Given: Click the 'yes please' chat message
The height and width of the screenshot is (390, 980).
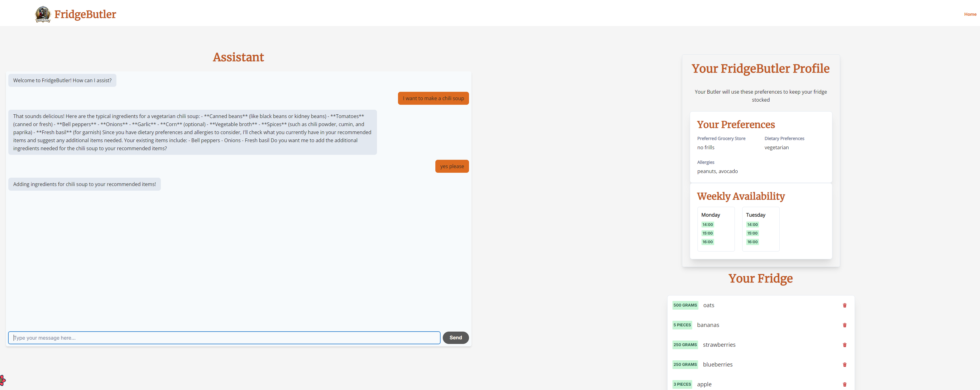Looking at the screenshot, I should pos(452,166).
